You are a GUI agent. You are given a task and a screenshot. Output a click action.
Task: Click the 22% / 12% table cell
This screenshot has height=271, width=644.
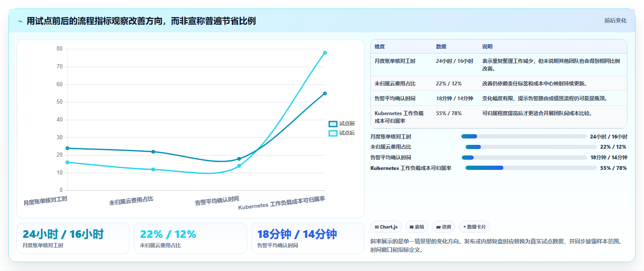449,84
